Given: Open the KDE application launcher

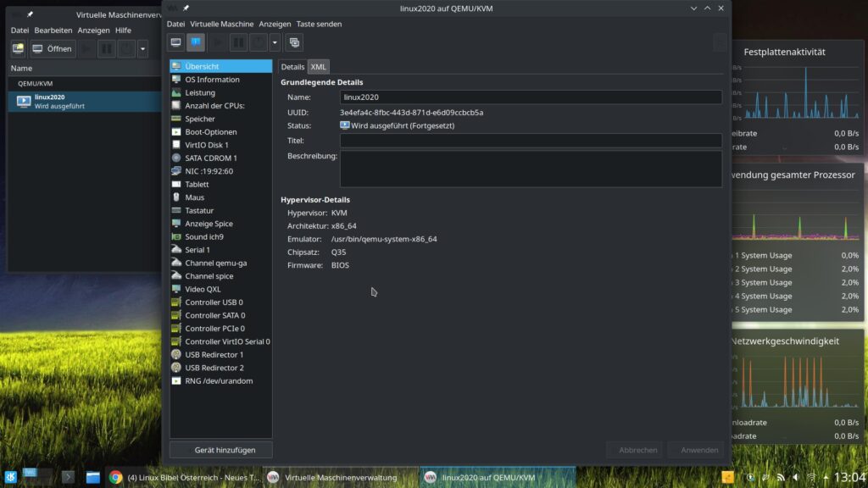Looking at the screenshot, I should 10,477.
